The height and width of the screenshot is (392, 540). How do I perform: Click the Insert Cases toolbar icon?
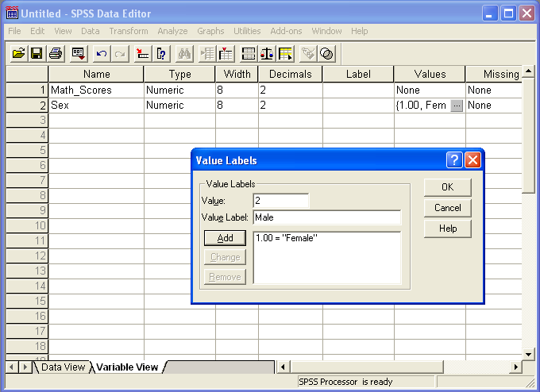[207, 54]
